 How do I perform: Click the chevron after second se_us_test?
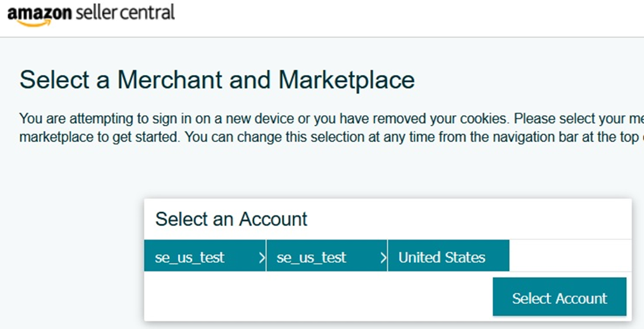383,258
